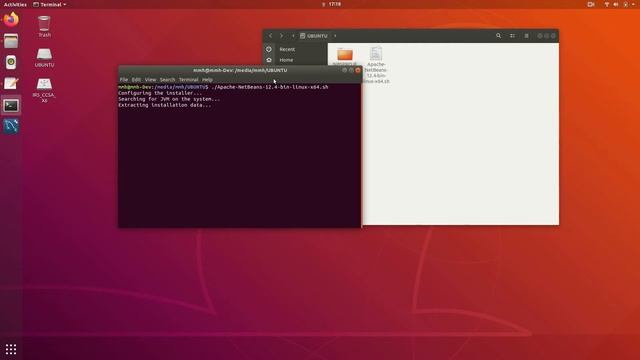Open the power icon in the top bar
This screenshot has width=640, height=360.
[626, 4]
